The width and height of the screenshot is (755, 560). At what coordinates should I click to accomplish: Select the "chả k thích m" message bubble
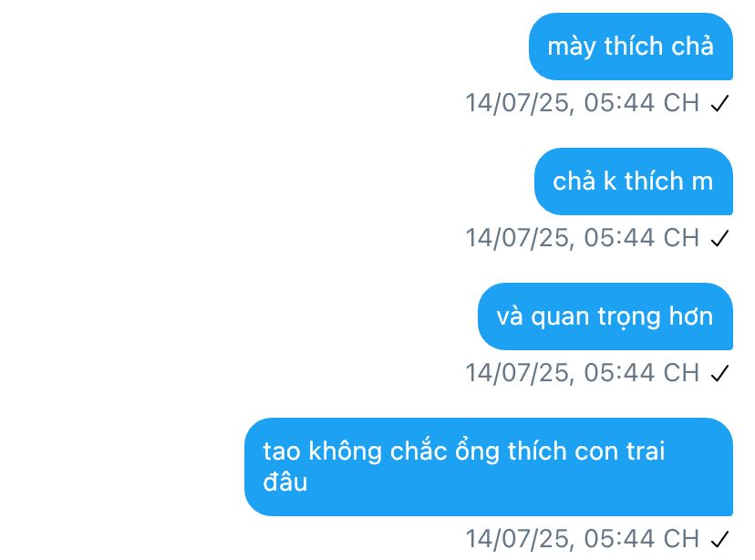pos(634,181)
